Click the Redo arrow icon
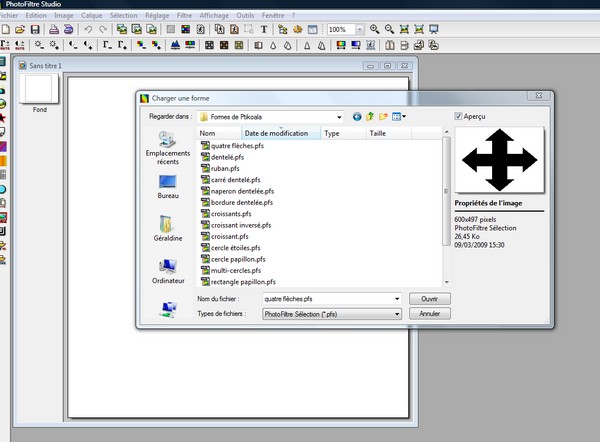Screen dimensions: 600x442 pyautogui.click(x=103, y=29)
